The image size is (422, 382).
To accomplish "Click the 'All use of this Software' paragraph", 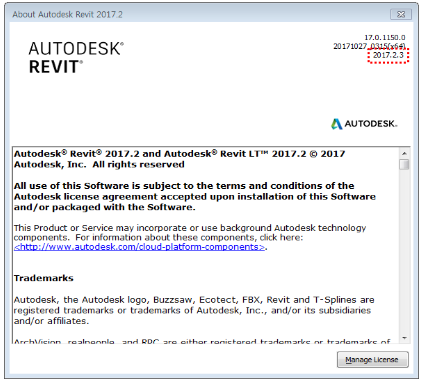I will [x=195, y=196].
